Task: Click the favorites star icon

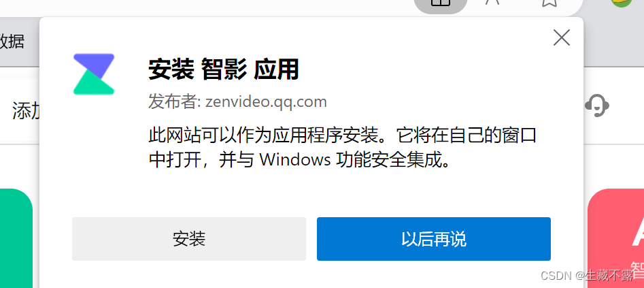Action: point(549,3)
